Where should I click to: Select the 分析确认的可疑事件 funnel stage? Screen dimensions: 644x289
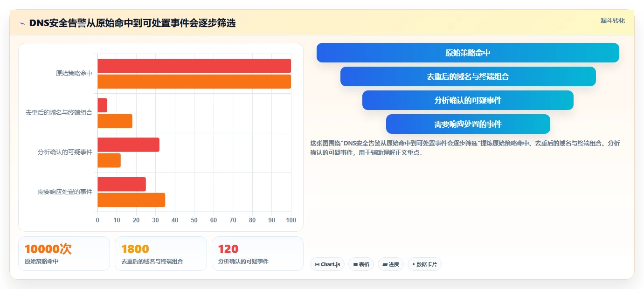pos(468,100)
